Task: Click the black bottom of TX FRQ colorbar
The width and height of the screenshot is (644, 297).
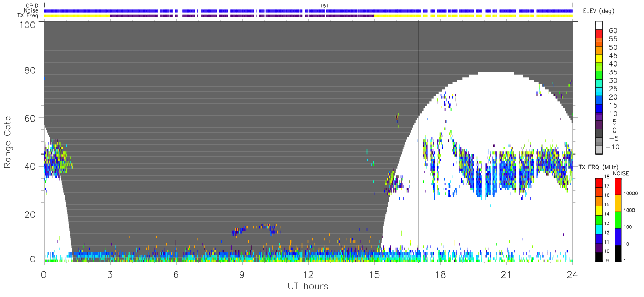Action: [x=598, y=257]
